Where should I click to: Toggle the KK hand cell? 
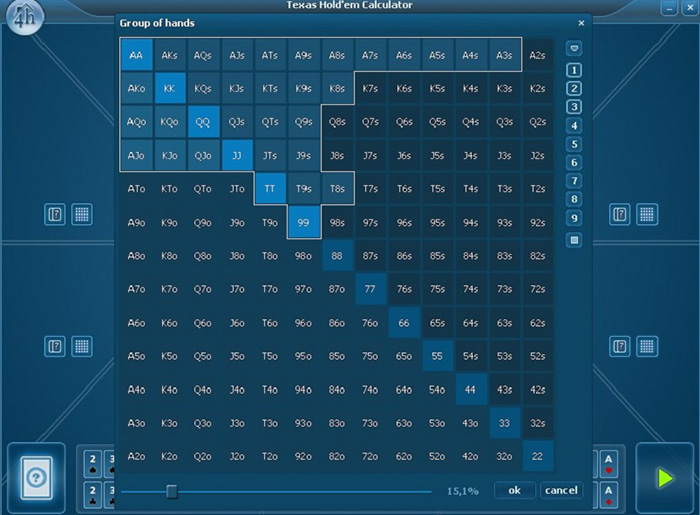coord(169,88)
